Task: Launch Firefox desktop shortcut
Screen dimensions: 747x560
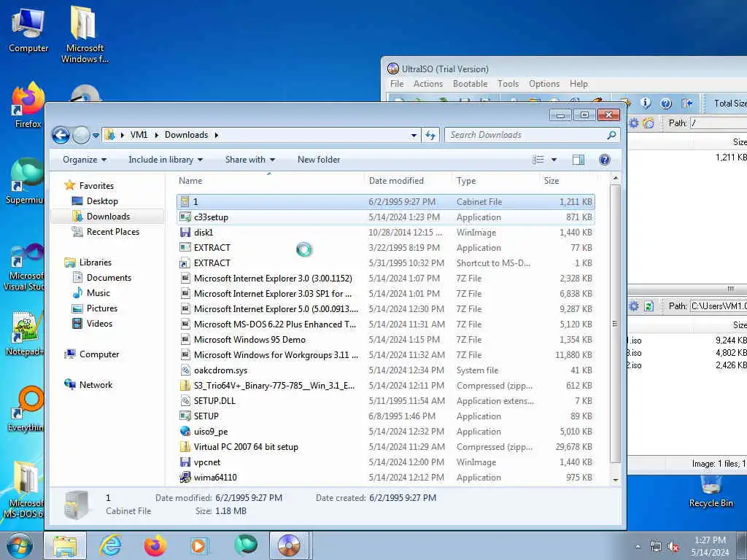Action: (x=28, y=105)
